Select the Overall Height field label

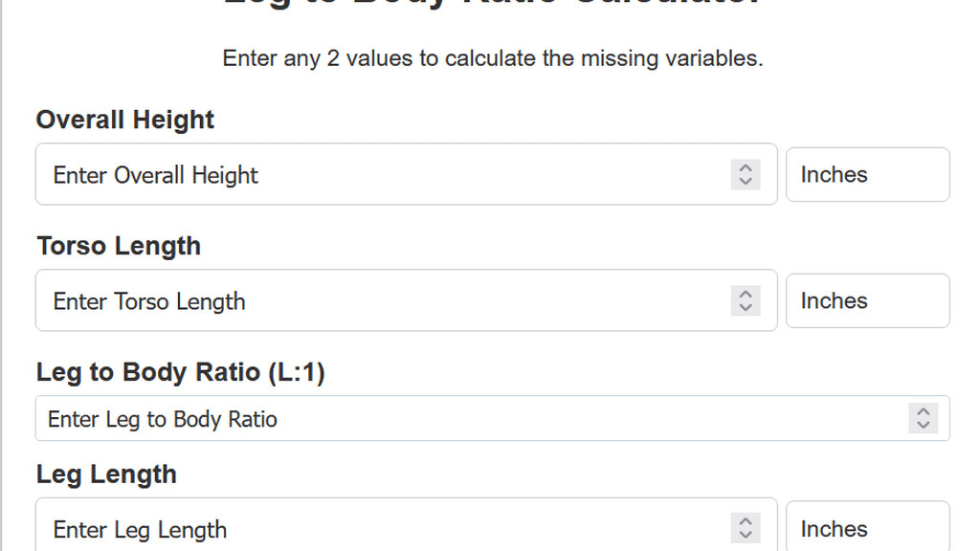(x=124, y=120)
